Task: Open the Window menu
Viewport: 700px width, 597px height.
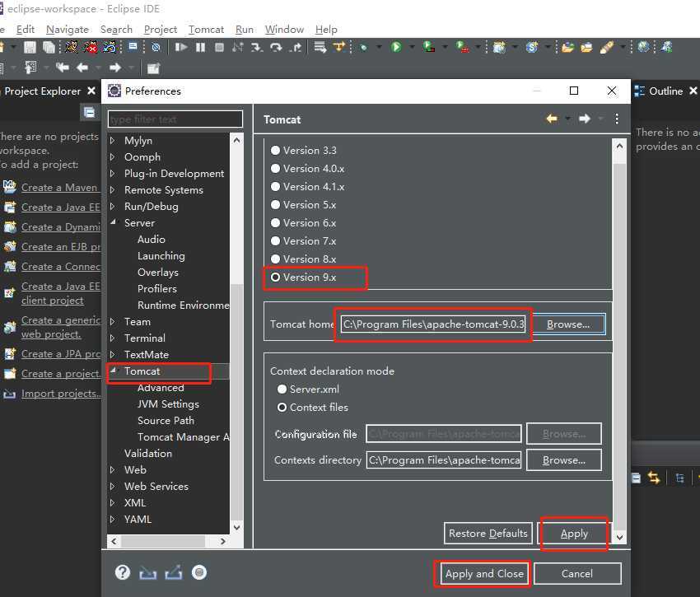Action: tap(284, 30)
